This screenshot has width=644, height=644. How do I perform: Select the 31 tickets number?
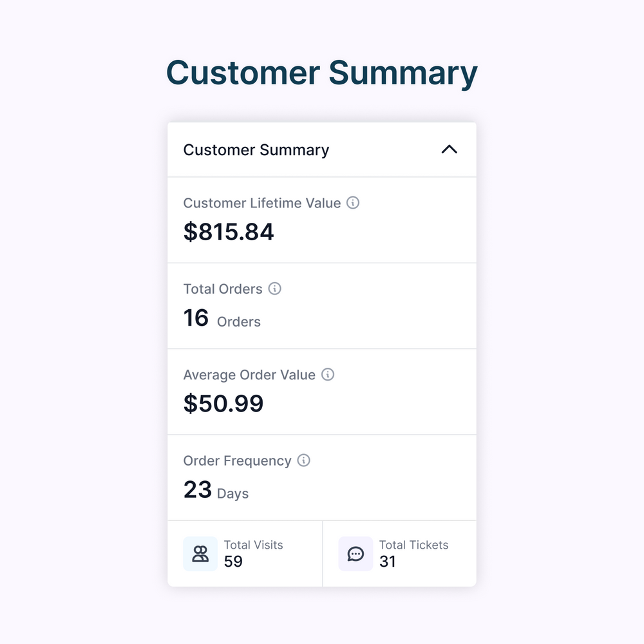[387, 562]
